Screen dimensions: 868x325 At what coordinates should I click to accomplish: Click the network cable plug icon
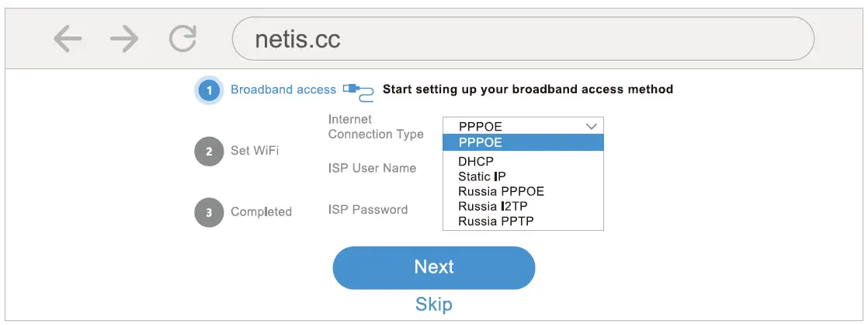(x=359, y=90)
